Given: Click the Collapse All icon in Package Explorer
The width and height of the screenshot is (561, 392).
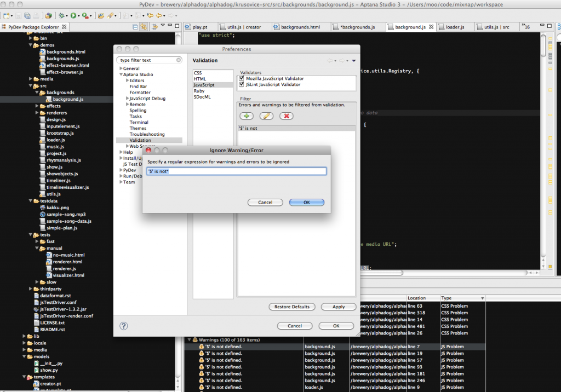Looking at the screenshot, I should click(x=135, y=27).
